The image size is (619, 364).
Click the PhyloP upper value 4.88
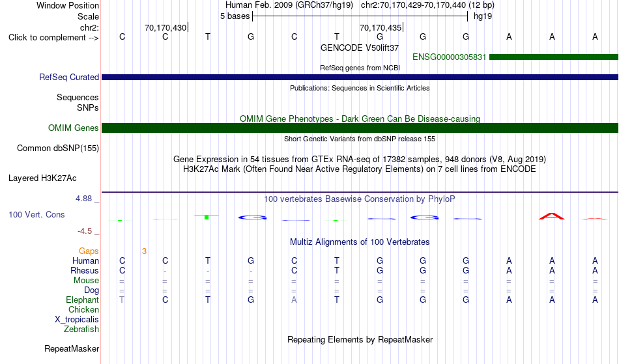click(x=83, y=199)
